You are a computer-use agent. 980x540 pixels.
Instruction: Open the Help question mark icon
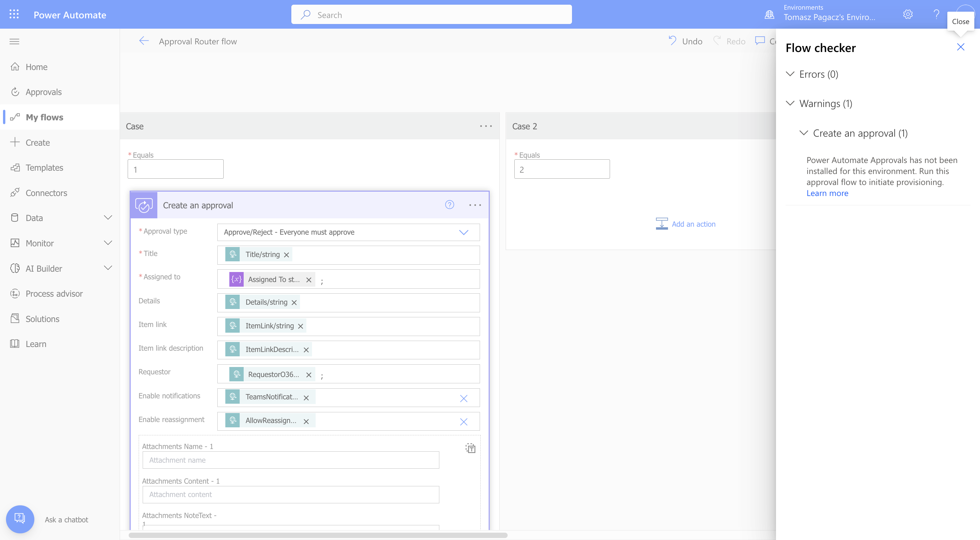[x=936, y=14]
